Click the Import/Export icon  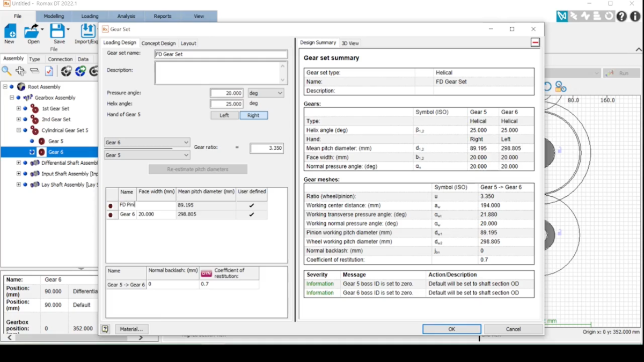click(x=88, y=31)
